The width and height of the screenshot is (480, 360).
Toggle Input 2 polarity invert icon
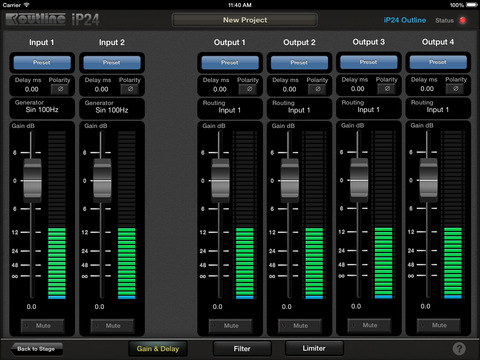[x=130, y=89]
